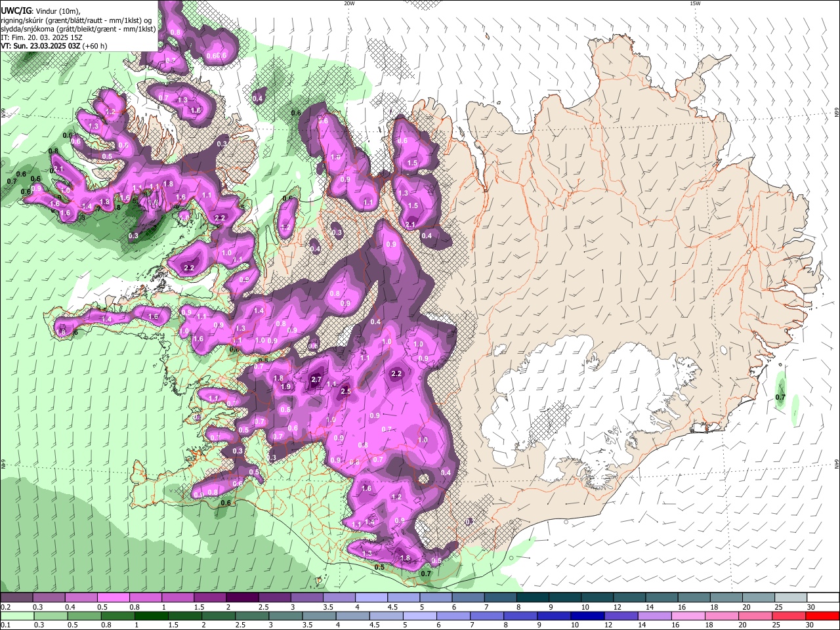Pick the 25–30 light grey upper legend swatch
Image resolution: width=840 pixels, height=630 pixels.
click(791, 598)
